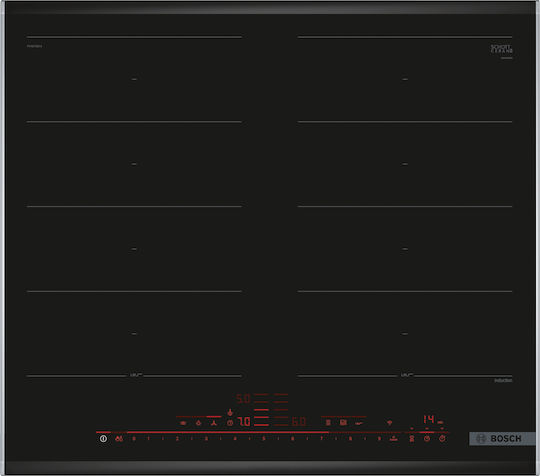Viewport: 540px width, 476px height.
Task: Touch the Wi-Fi Home Connect symbol
Action: coord(390,423)
